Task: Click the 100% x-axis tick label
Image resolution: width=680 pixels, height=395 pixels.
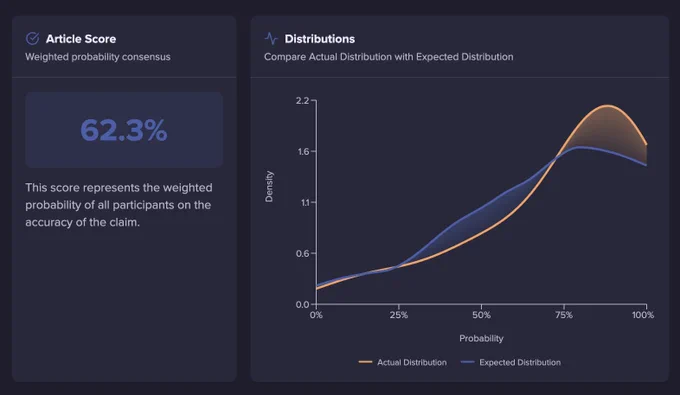Action: (643, 315)
